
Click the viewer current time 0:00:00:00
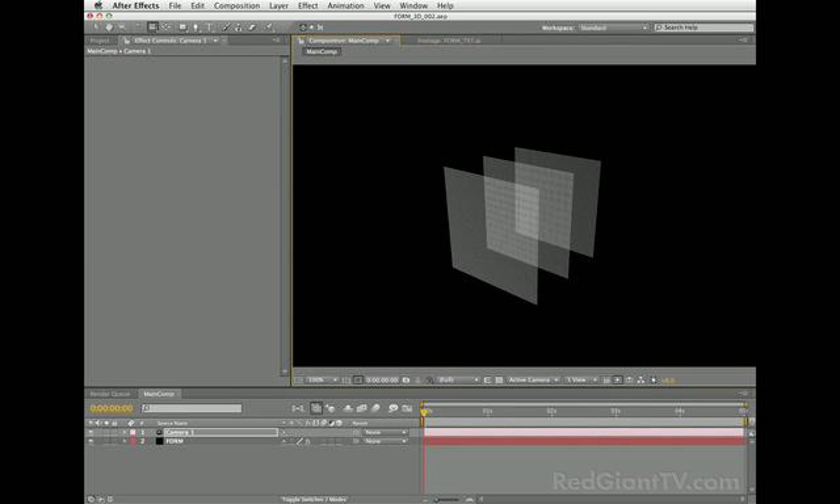(x=382, y=380)
